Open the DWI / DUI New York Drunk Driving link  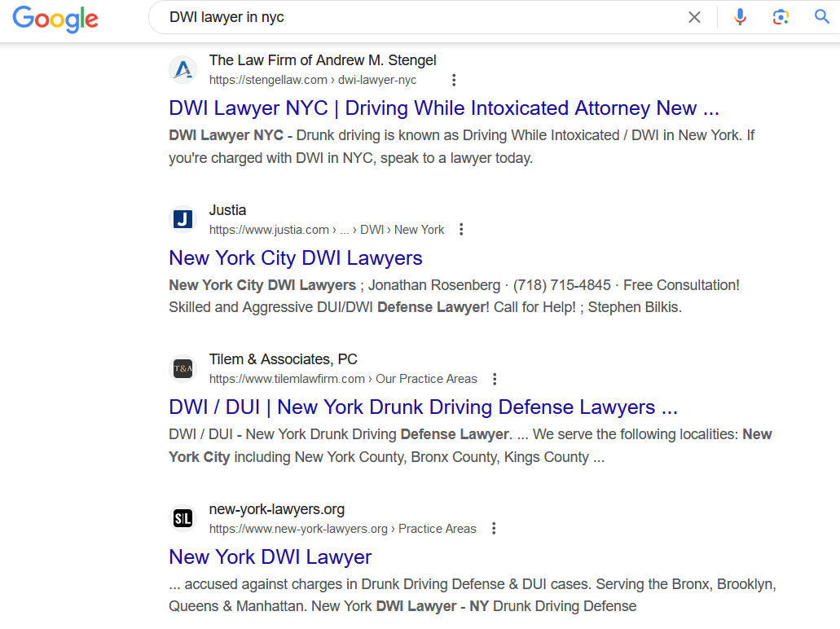click(x=423, y=407)
